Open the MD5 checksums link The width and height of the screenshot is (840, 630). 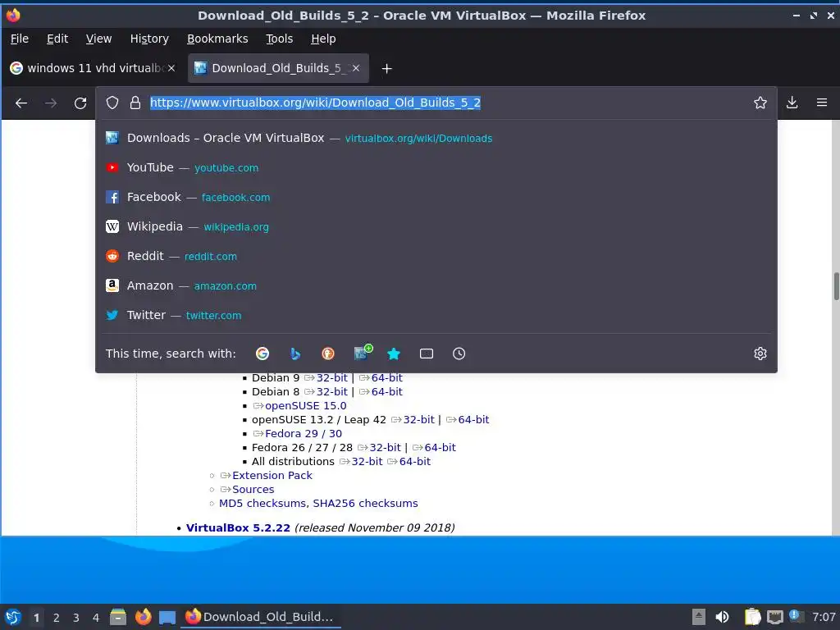[263, 503]
